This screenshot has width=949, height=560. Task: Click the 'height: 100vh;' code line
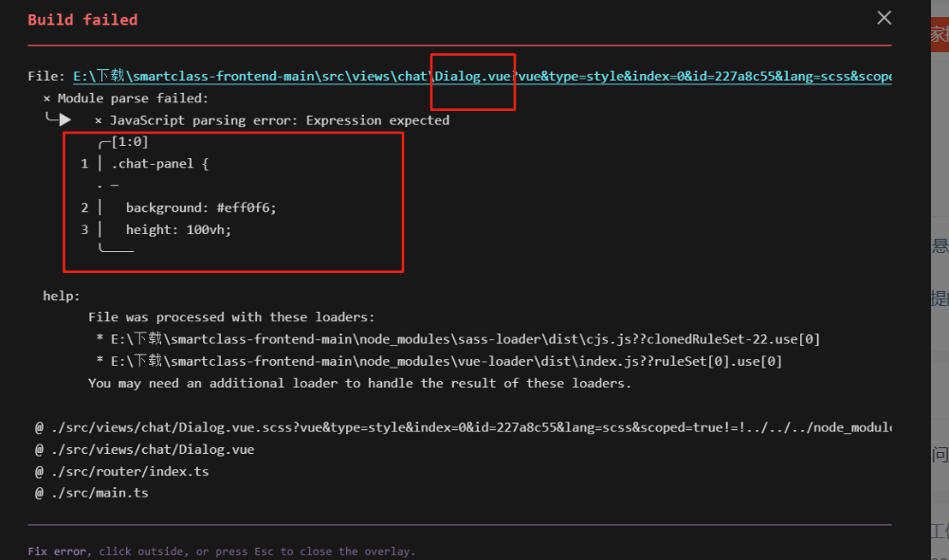[178, 230]
